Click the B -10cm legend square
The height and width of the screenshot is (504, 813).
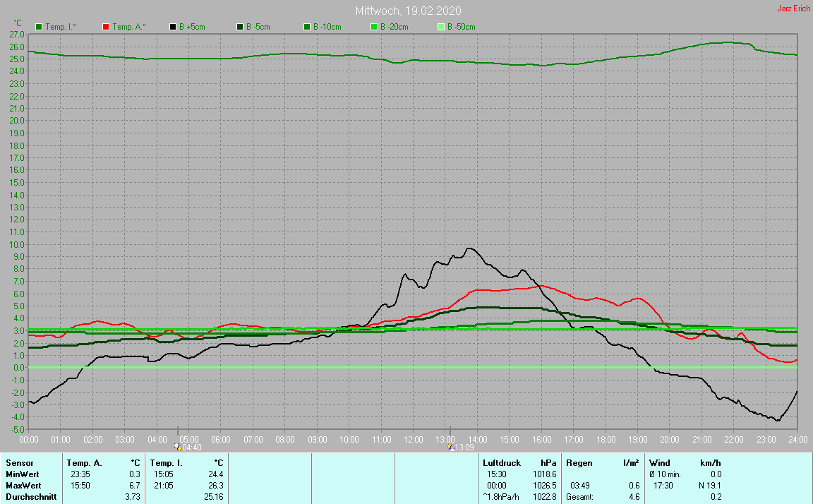307,27
